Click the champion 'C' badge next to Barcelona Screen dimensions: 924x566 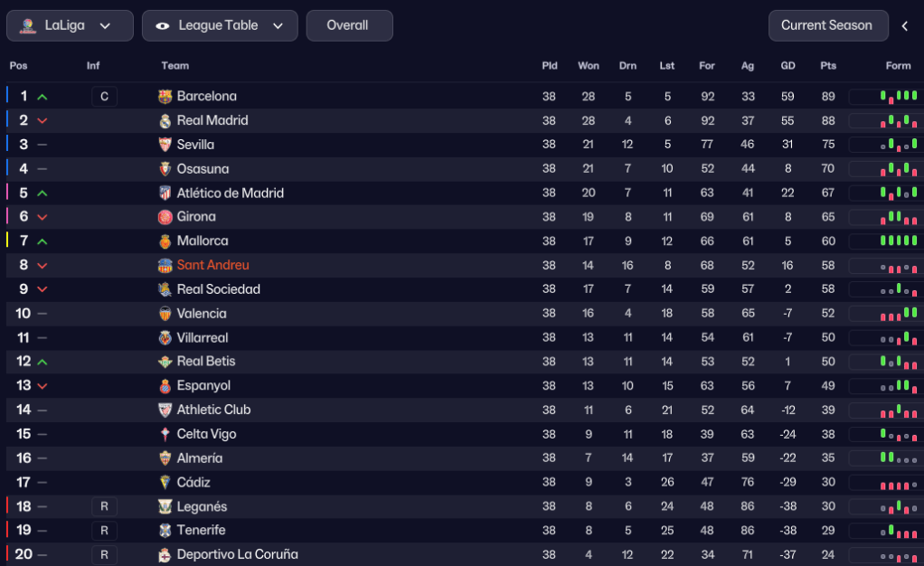[x=104, y=97]
